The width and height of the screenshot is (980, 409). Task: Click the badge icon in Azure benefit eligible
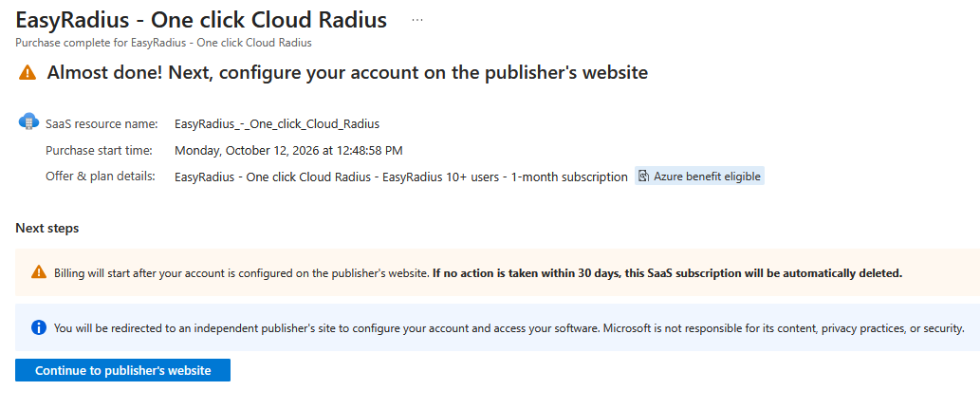(x=644, y=177)
